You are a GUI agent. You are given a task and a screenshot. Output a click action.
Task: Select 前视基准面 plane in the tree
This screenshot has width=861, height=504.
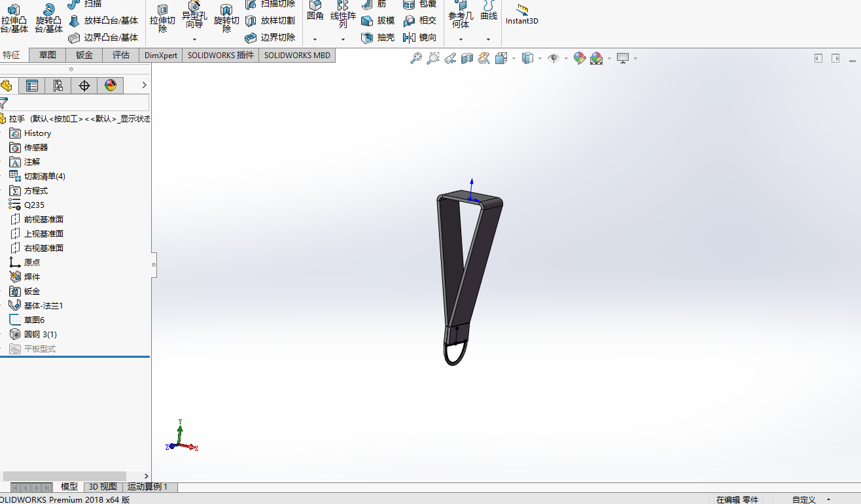point(37,220)
